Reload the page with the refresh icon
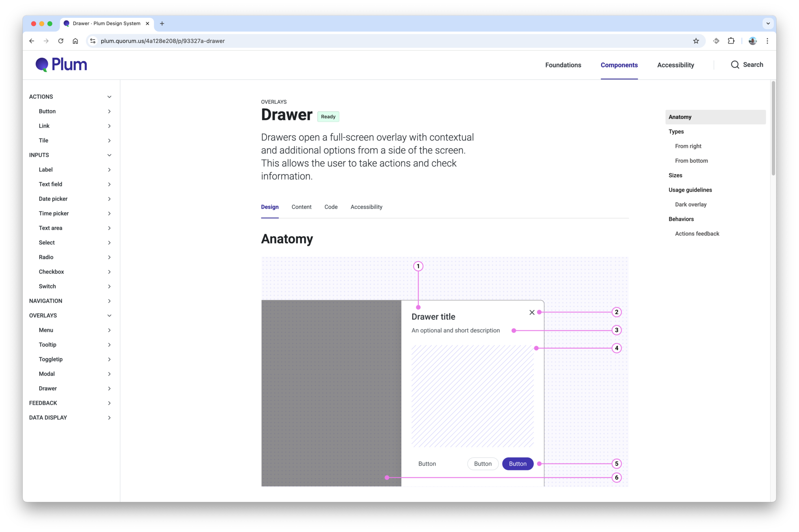Viewport: 799px width, 532px height. (61, 41)
